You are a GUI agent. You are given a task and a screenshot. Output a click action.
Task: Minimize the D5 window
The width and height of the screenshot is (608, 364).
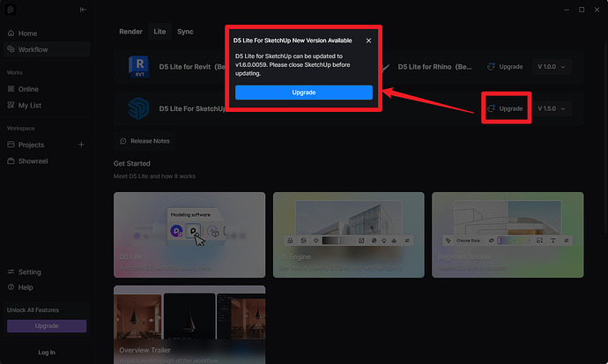click(567, 10)
